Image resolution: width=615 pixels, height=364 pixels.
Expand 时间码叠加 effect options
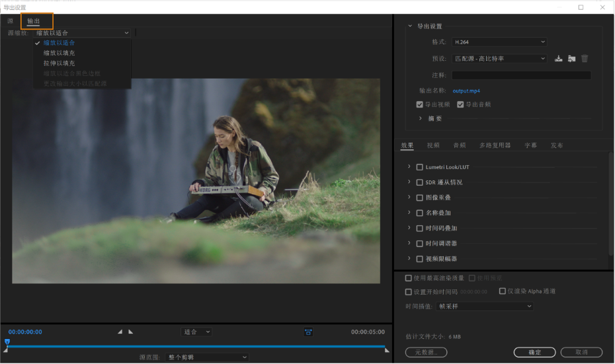pyautogui.click(x=409, y=228)
